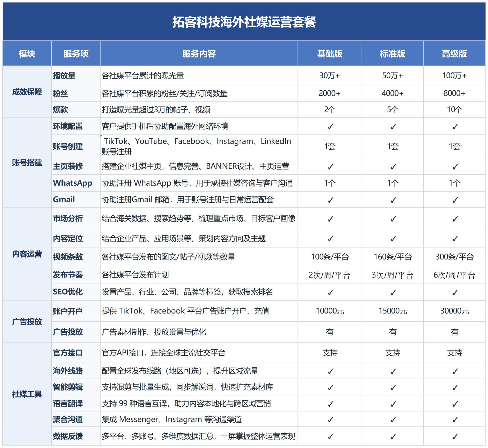The height and width of the screenshot is (448, 488).
Task: Select the Gmail service item cell
Action: (x=76, y=200)
